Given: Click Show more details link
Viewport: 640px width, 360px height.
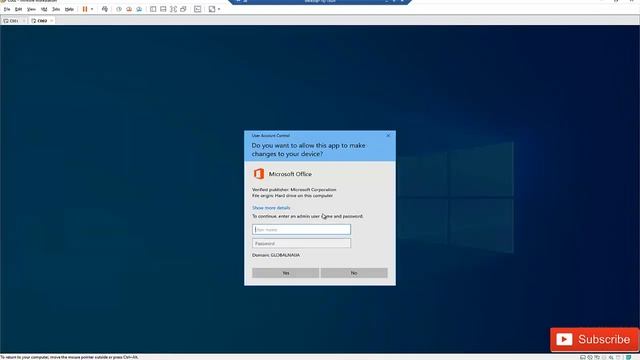Looking at the screenshot, I should coord(271,208).
